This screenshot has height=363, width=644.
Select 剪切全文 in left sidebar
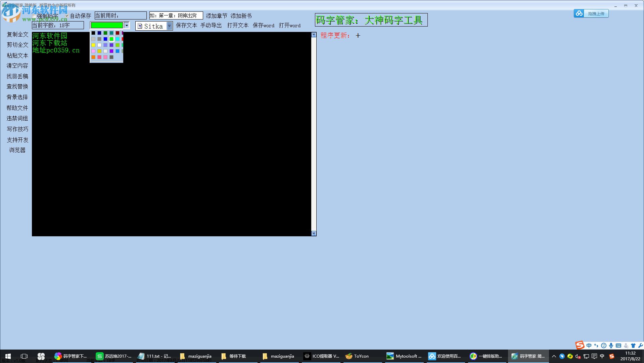pyautogui.click(x=17, y=45)
